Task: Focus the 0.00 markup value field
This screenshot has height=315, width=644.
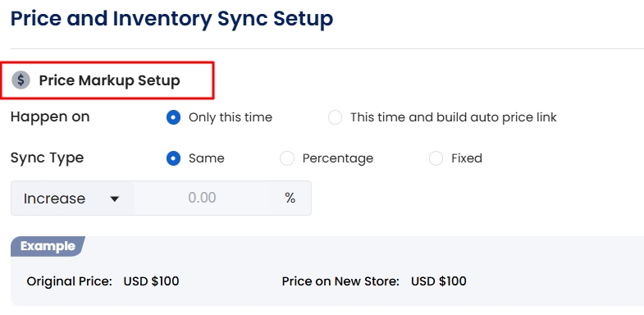Action: [202, 198]
